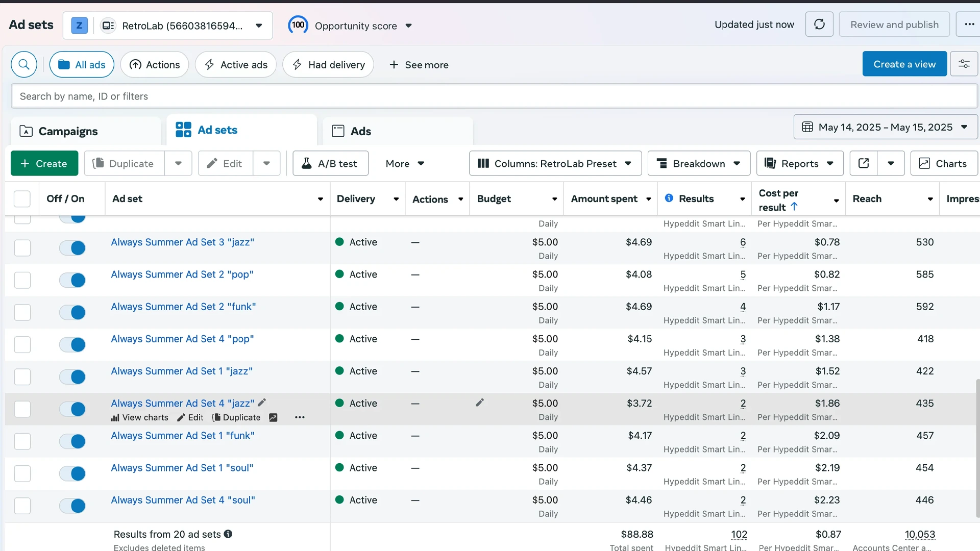Click the vertical scrollbar on the table
980x551 pixels.
click(x=977, y=449)
